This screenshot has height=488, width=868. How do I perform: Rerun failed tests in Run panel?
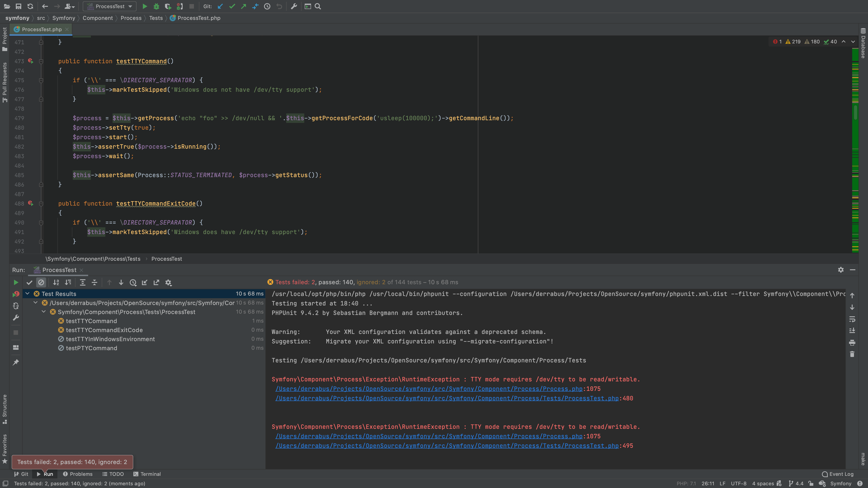point(16,294)
